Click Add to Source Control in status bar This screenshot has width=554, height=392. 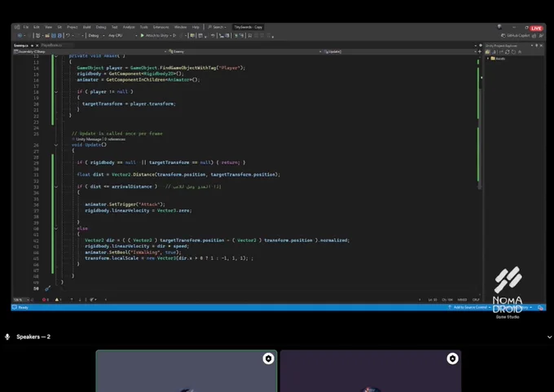[468, 307]
